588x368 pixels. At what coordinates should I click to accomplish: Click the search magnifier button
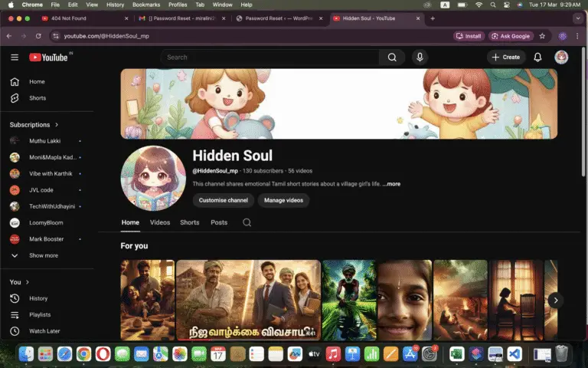coord(392,58)
